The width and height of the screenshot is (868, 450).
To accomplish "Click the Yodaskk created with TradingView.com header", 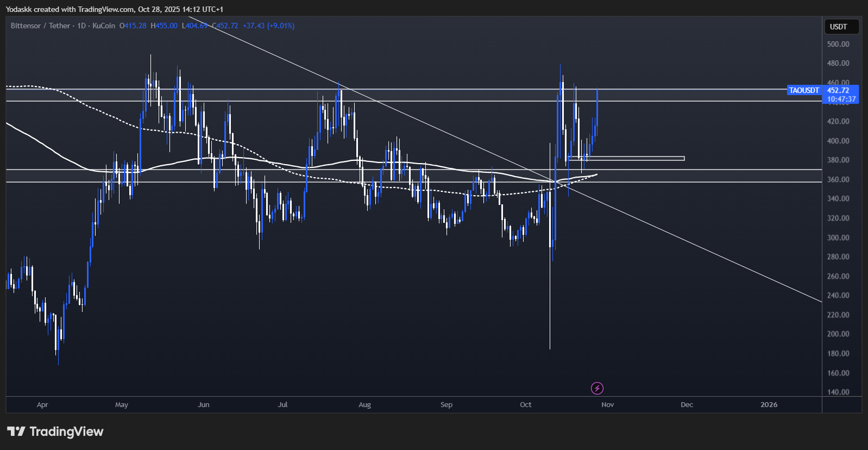I will pos(114,9).
